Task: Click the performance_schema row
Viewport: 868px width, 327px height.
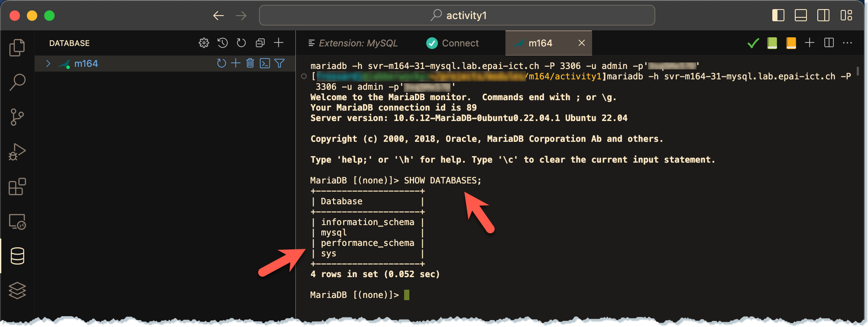Action: point(367,243)
